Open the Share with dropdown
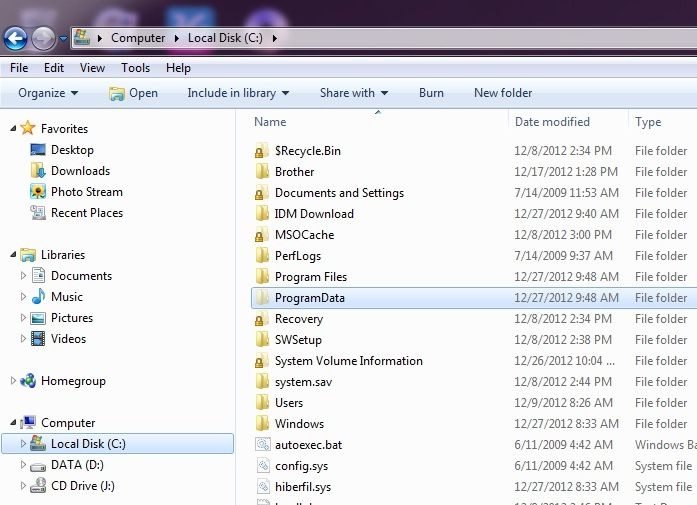Image resolution: width=697 pixels, height=505 pixels. pyautogui.click(x=354, y=93)
